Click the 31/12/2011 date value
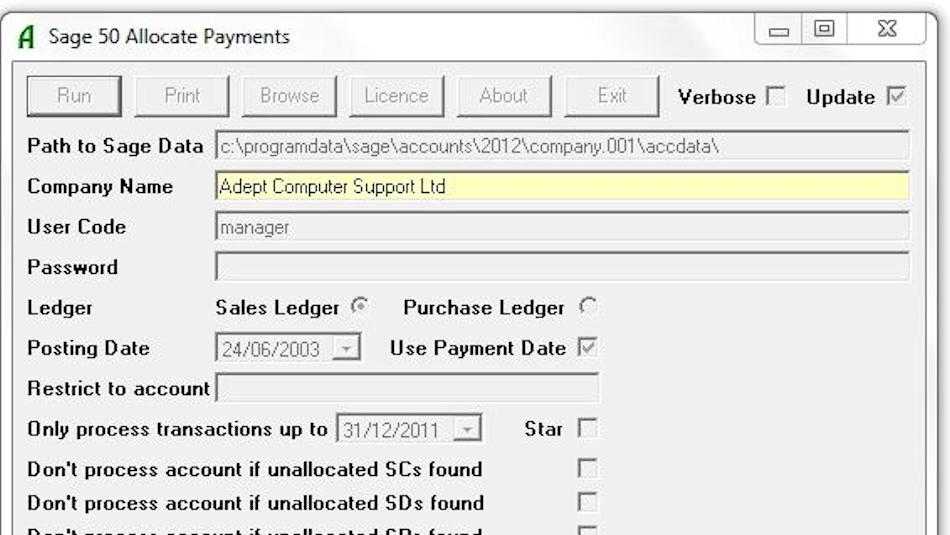Screen dimensions: 950x535 (391, 430)
